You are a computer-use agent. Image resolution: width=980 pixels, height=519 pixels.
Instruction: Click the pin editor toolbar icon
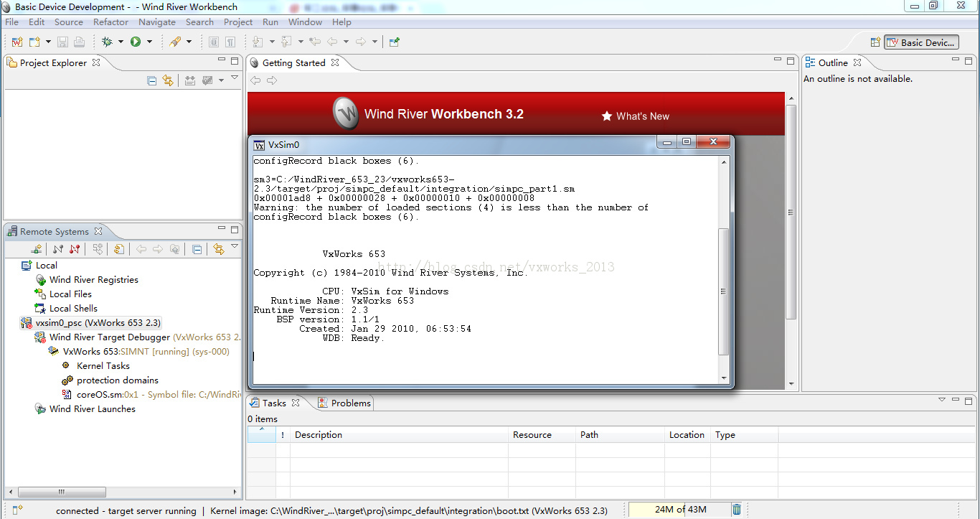tap(394, 42)
